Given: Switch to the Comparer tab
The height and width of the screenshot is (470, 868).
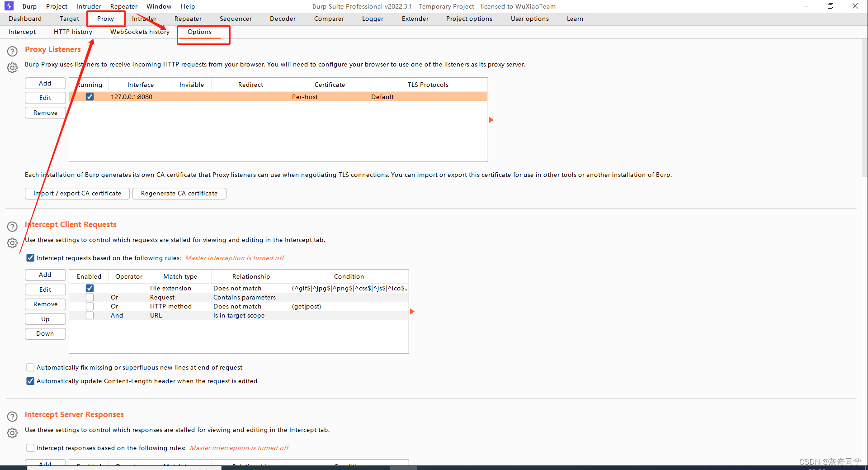Looking at the screenshot, I should (329, 19).
